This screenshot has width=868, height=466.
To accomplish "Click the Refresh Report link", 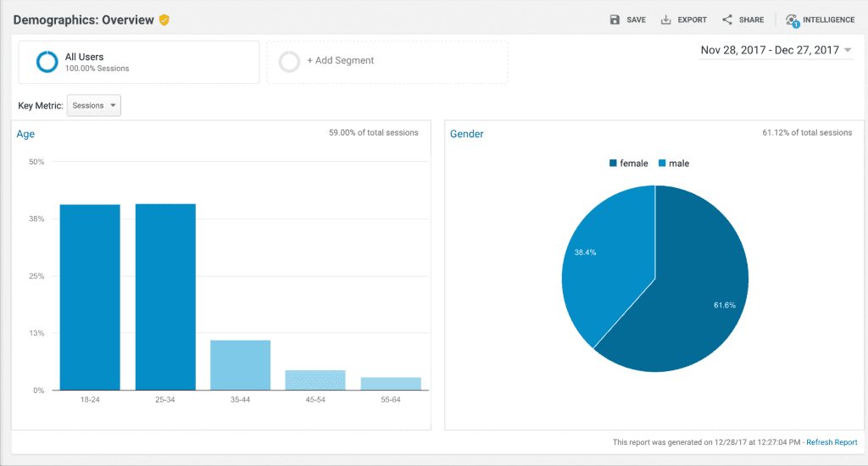I will tap(832, 442).
